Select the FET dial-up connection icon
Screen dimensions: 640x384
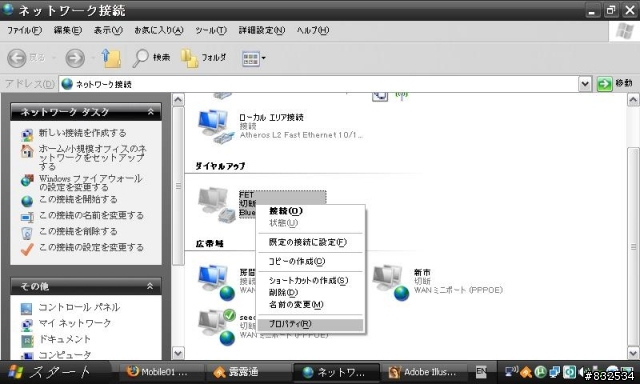pyautogui.click(x=216, y=205)
